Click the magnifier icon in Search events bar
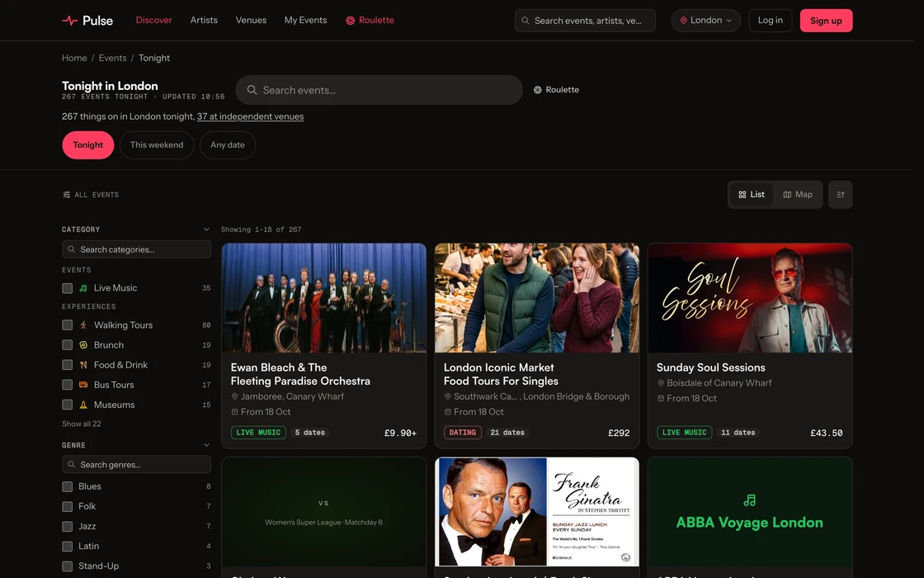The width and height of the screenshot is (924, 578). click(x=252, y=90)
